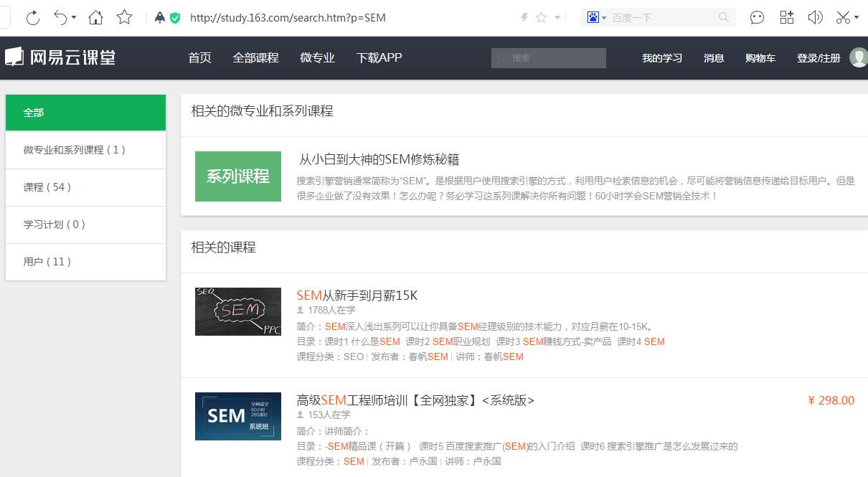Open the SEM从新手到月薪15K course title
Image resolution: width=868 pixels, height=477 pixels.
357,296
